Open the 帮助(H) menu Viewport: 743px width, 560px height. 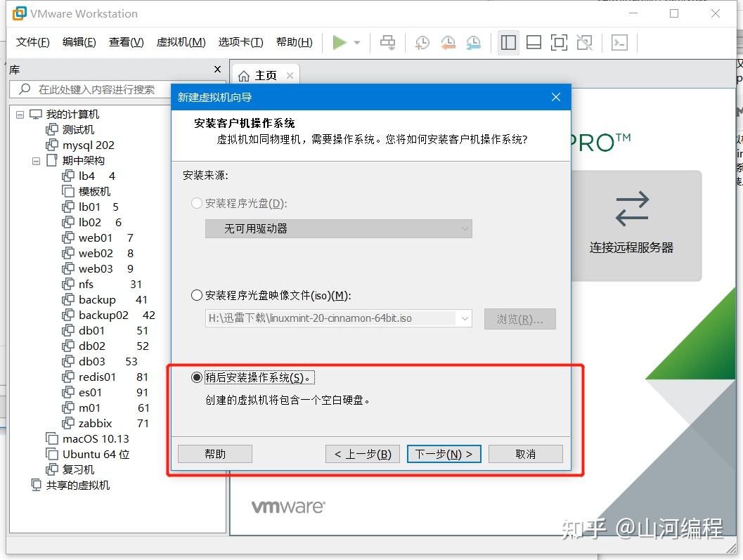tap(295, 42)
